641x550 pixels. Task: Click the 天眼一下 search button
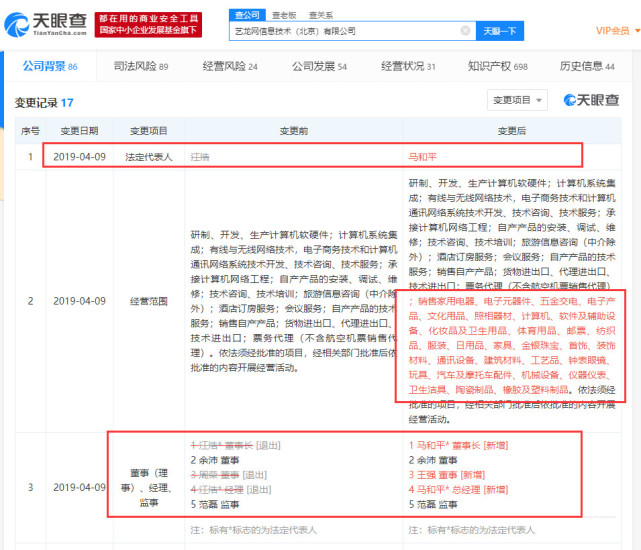pos(500,31)
